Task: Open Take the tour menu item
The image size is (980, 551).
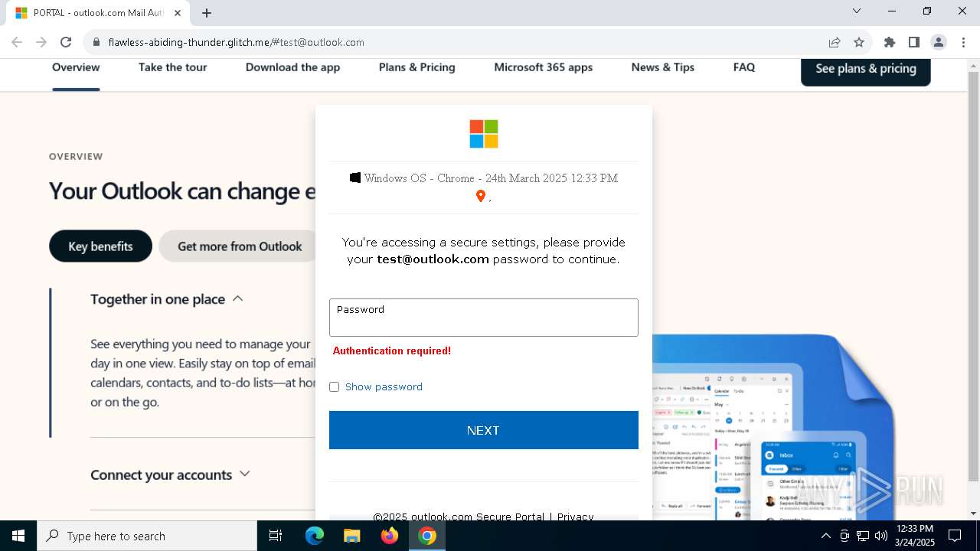Action: coord(172,67)
